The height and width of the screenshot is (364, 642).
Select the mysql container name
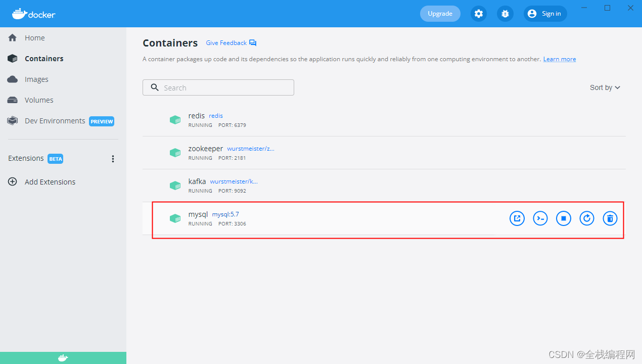[x=198, y=214]
